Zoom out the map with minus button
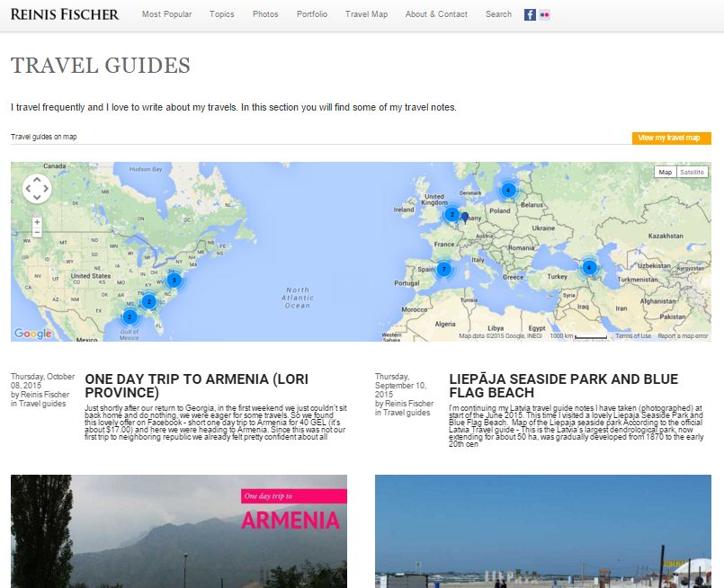Viewport: 724px width, 588px height. [x=37, y=232]
